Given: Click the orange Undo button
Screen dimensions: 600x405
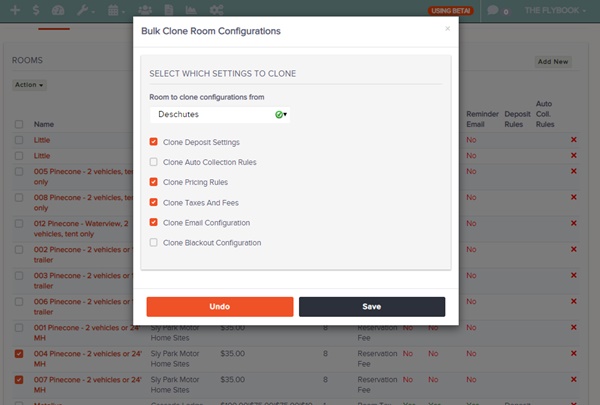Looking at the screenshot, I should pyautogui.click(x=220, y=307).
